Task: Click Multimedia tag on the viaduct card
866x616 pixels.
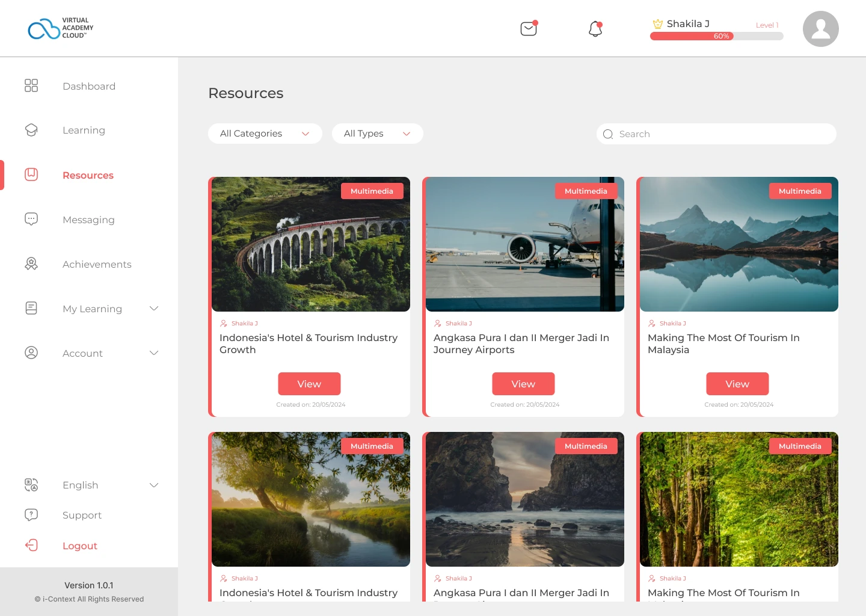Action: (x=372, y=191)
